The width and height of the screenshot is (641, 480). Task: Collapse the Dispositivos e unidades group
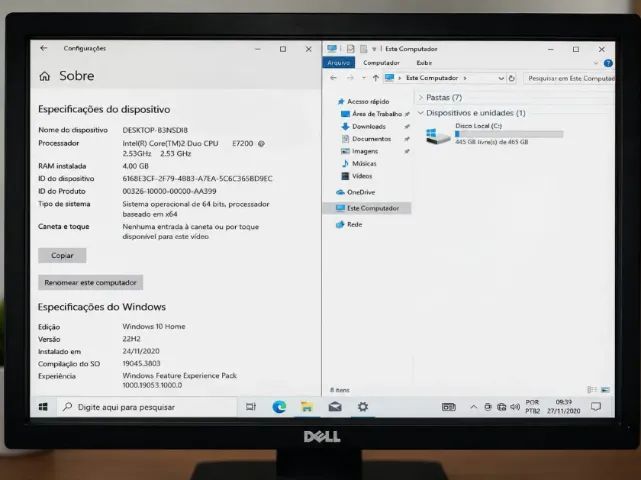coord(420,112)
